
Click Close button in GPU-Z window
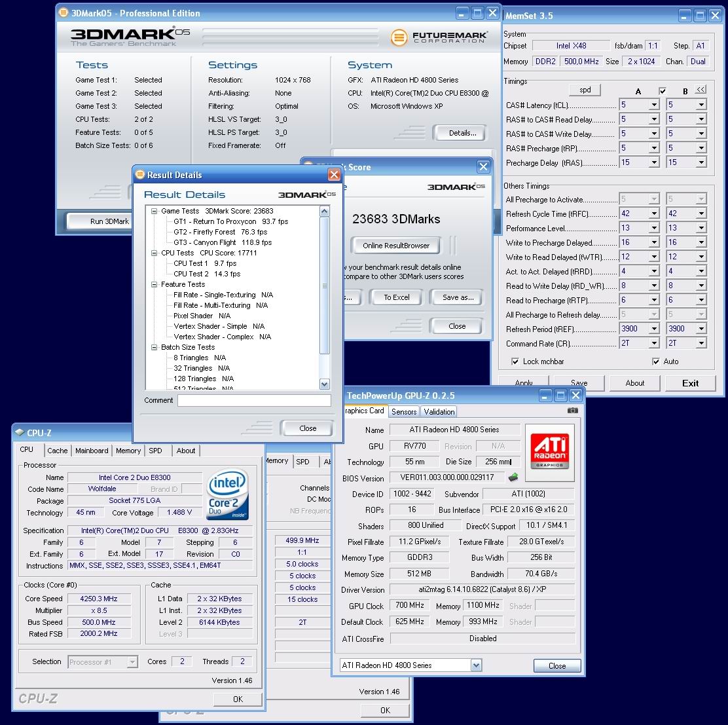click(557, 665)
